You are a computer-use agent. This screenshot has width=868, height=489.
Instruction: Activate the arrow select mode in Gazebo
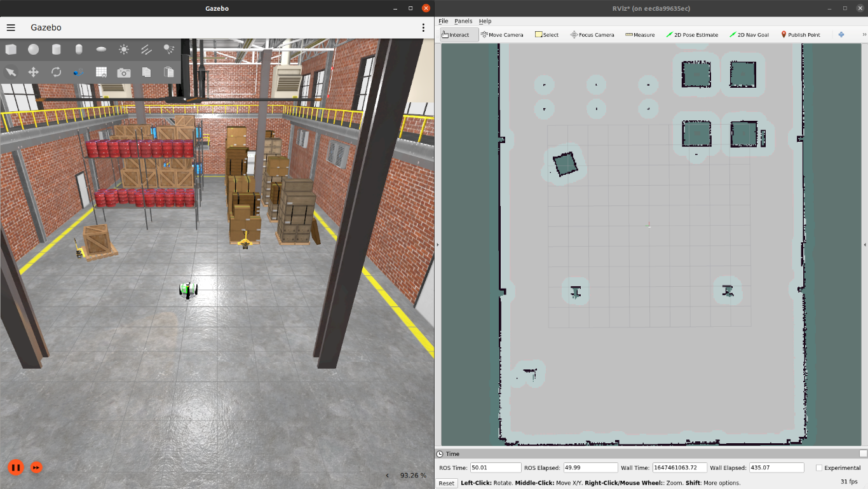tap(11, 72)
